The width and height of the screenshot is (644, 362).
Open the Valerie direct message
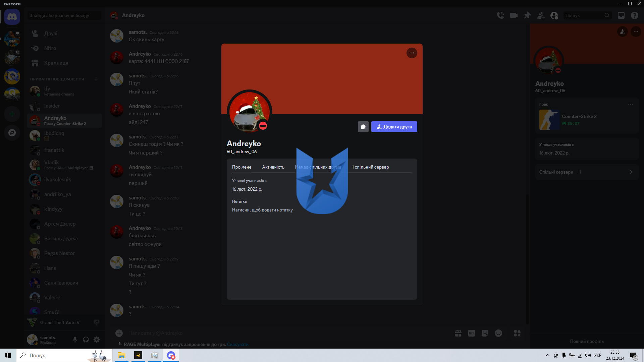point(64,298)
